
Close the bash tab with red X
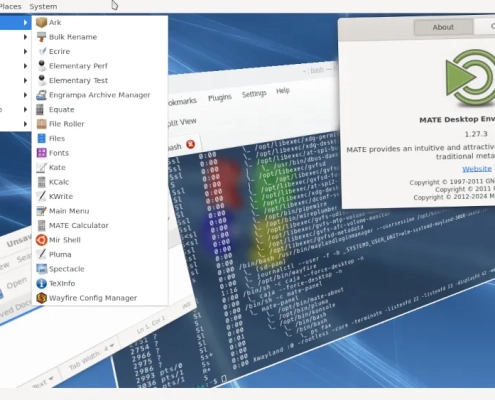coord(190,144)
